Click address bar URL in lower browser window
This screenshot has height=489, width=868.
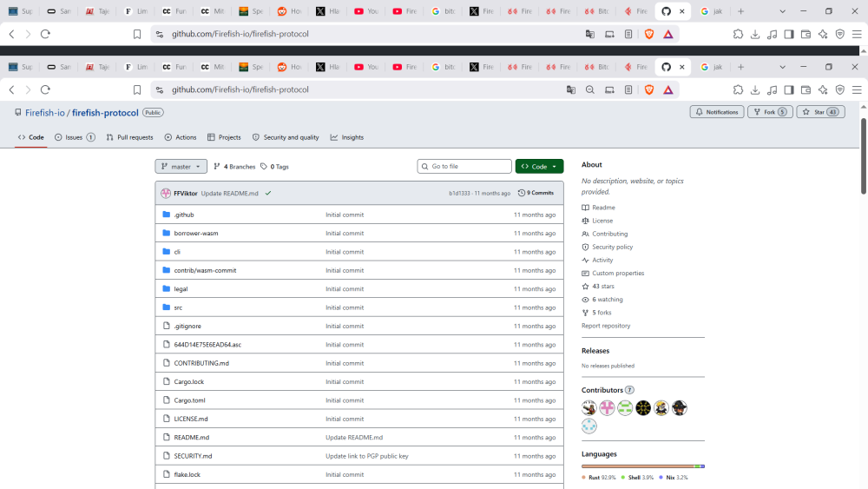(x=240, y=89)
